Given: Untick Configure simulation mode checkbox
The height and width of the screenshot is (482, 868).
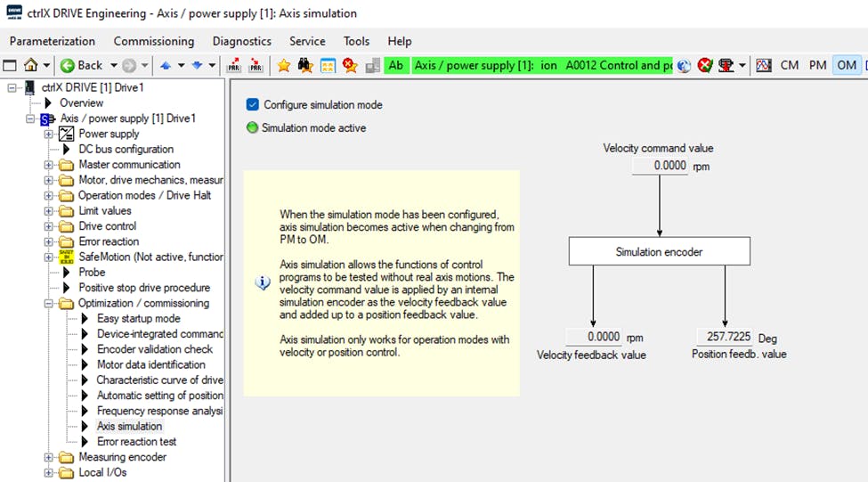Looking at the screenshot, I should pos(253,104).
